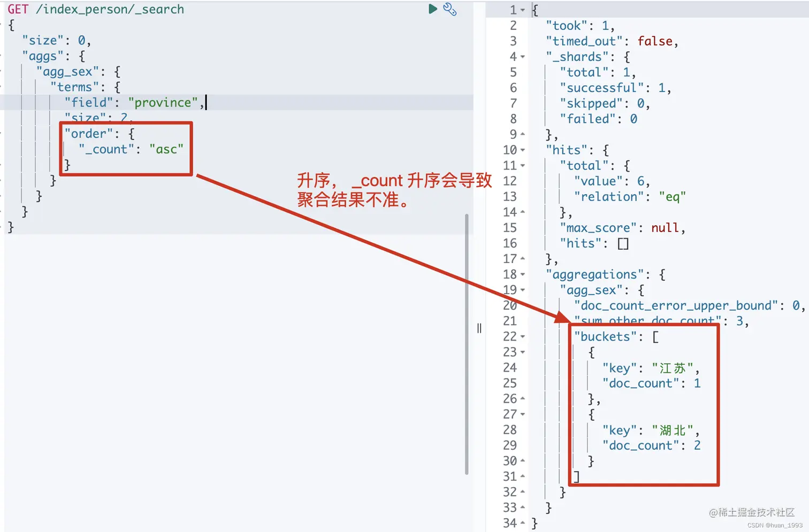
Task: Click the GET /index_person/_search request line
Action: pyautogui.click(x=96, y=9)
